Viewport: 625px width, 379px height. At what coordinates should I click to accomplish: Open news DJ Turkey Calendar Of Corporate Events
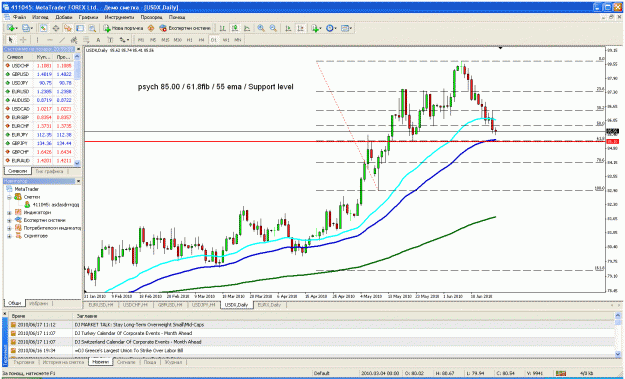133,333
